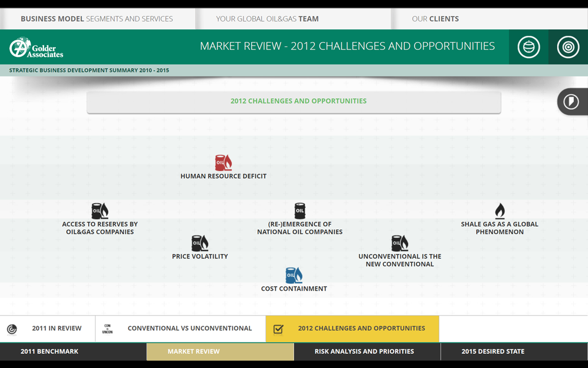Click the checked 2012 Challenges and Opportunities tab
Viewport: 588px width, 368px height.
352,329
